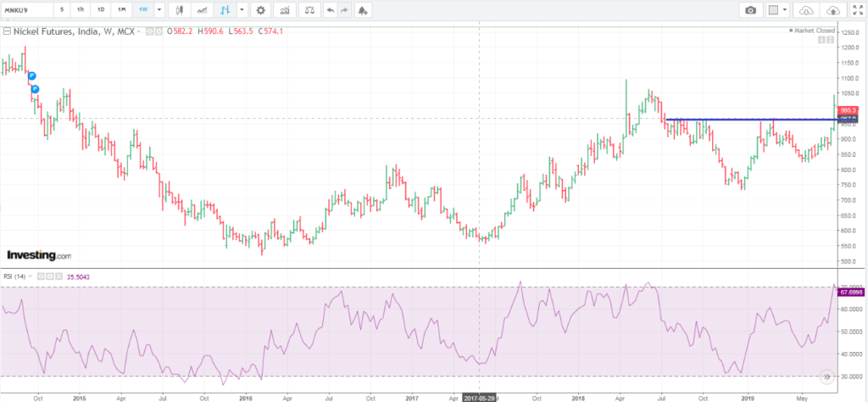Choose the bars chart style icon
This screenshot has height=402, width=868.
[225, 10]
